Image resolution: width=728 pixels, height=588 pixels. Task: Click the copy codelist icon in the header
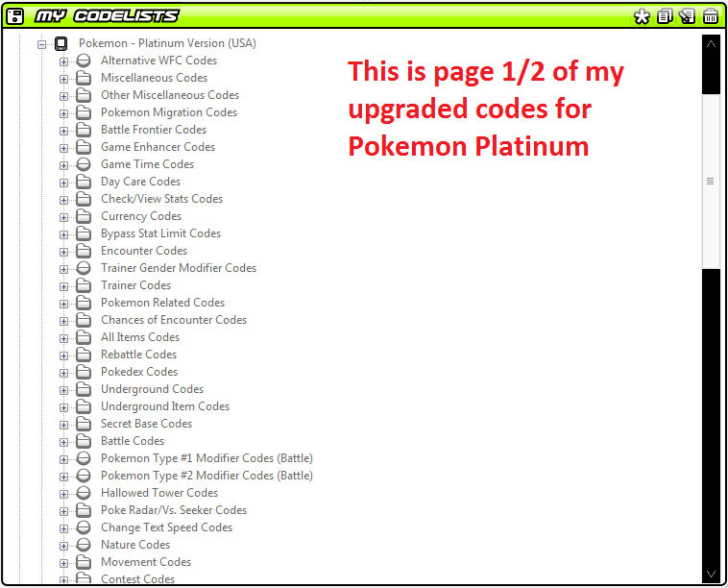pos(665,16)
